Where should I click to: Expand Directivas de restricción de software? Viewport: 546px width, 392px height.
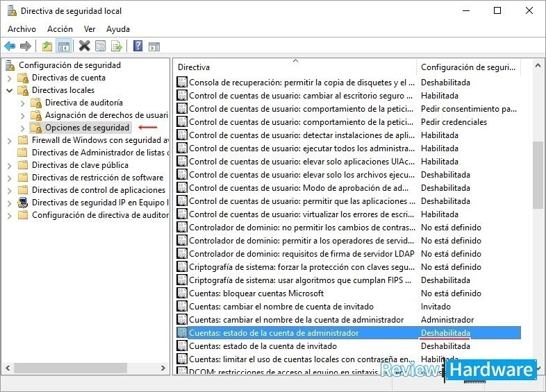[9, 178]
